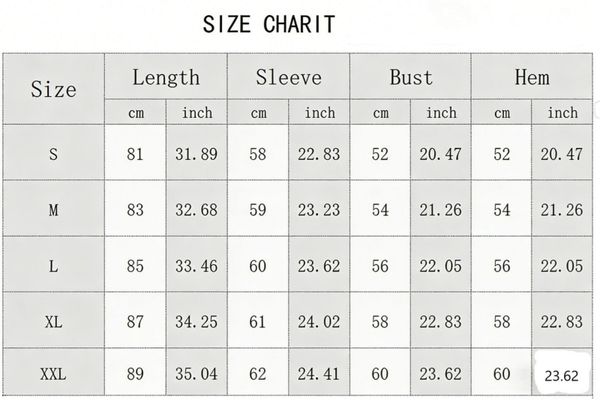Click the Sleeve column header
This screenshot has width=600, height=400.
(x=288, y=77)
